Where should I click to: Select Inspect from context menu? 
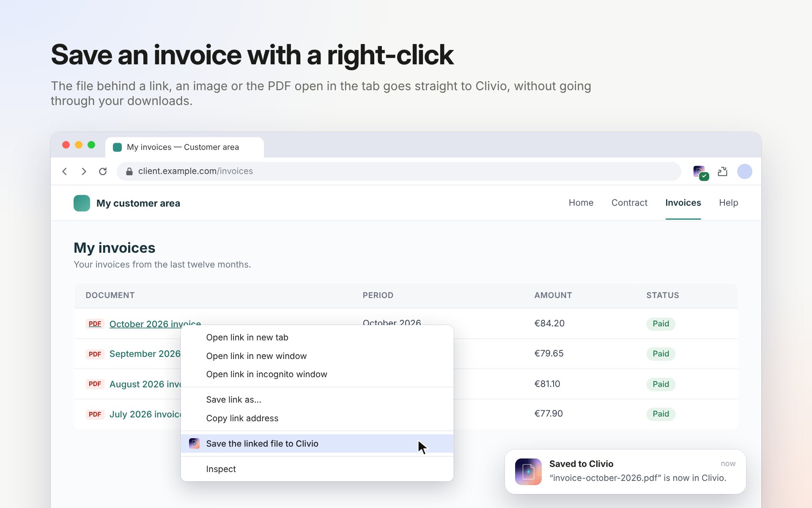click(317, 469)
